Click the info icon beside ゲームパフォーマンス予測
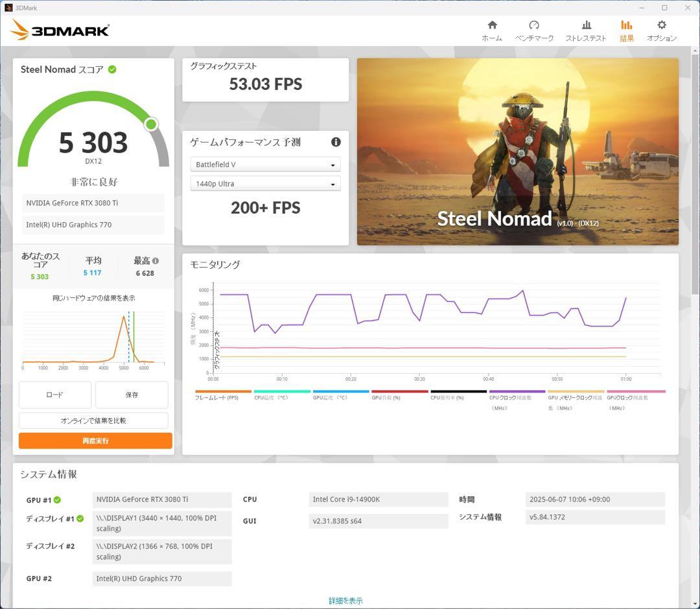The image size is (700, 609). click(334, 142)
